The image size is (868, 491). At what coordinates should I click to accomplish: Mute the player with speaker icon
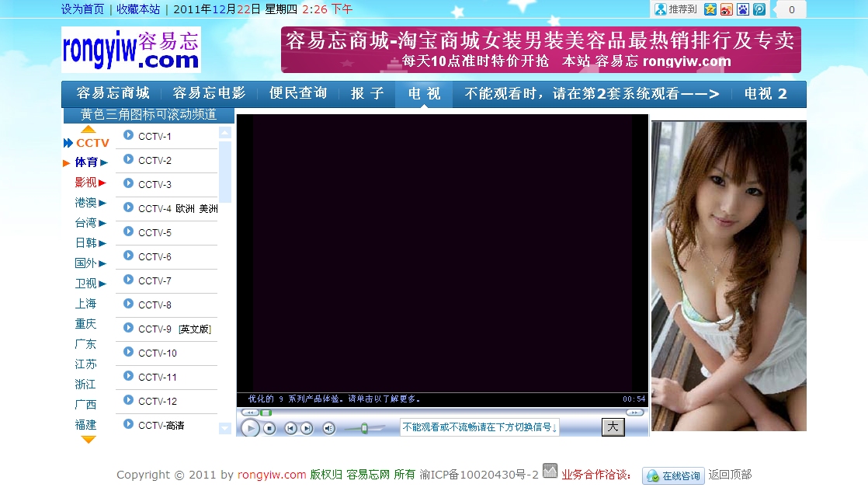pyautogui.click(x=329, y=428)
